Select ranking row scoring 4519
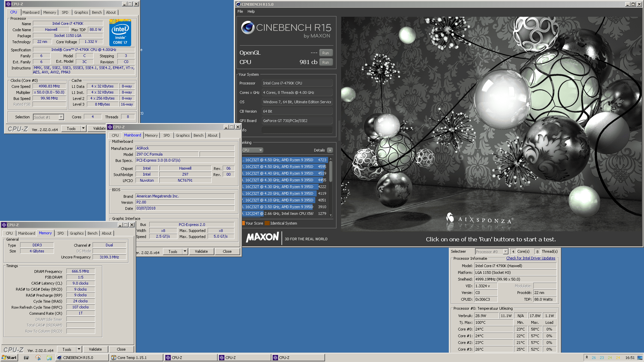The image size is (644, 362). click(284, 173)
